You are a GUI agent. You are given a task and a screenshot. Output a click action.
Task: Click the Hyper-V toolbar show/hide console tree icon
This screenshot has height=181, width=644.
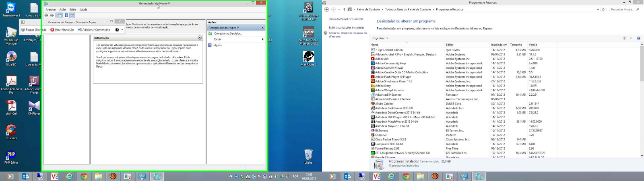(59, 15)
